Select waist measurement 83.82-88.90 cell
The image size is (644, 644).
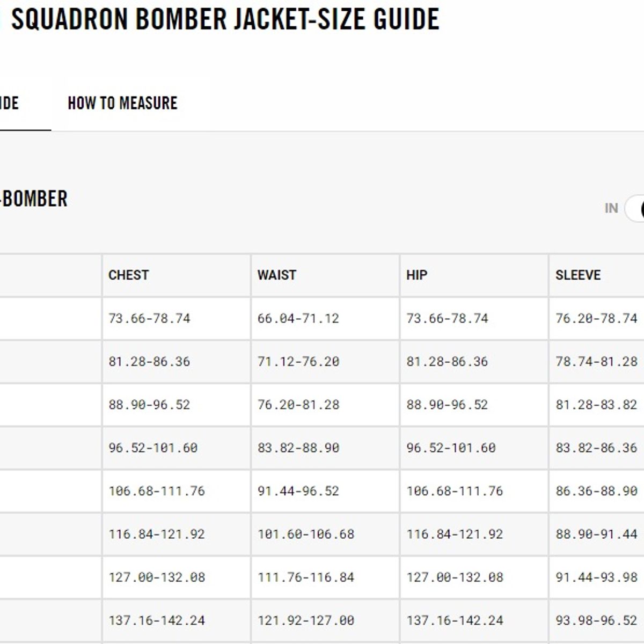point(298,448)
